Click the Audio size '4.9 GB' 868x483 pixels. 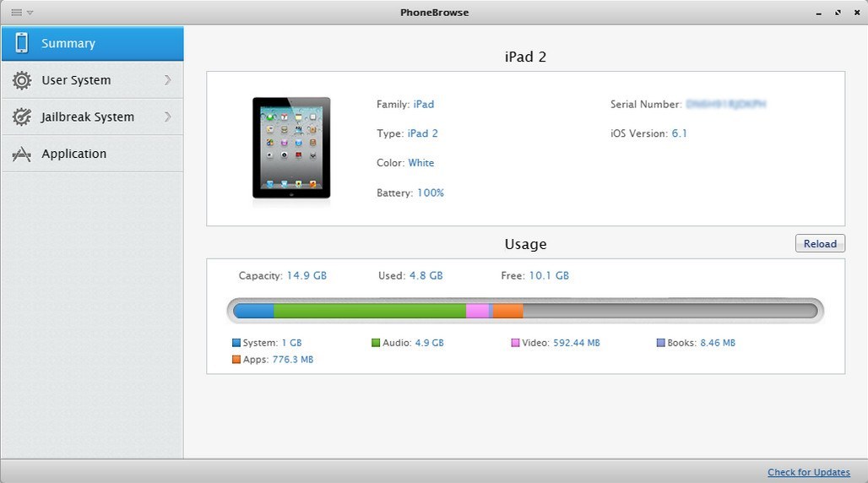point(430,343)
